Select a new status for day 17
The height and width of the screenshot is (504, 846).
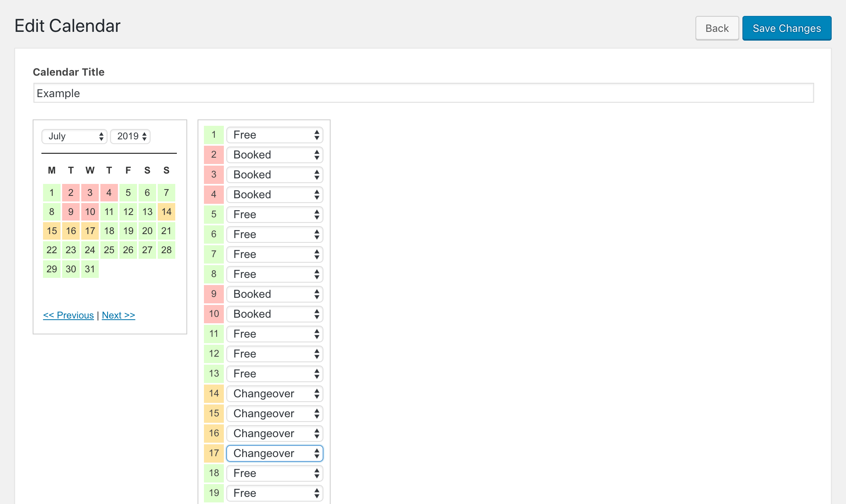coord(274,453)
